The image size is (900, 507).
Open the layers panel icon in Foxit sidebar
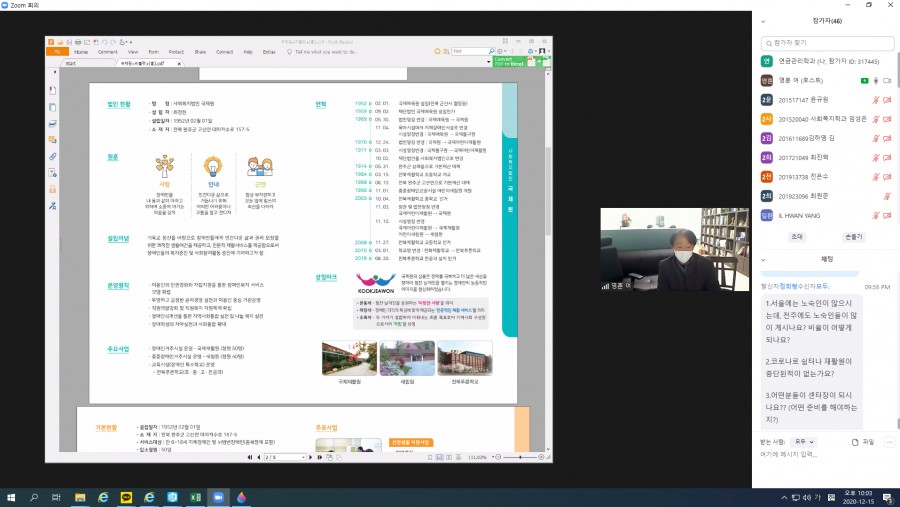[x=52, y=123]
